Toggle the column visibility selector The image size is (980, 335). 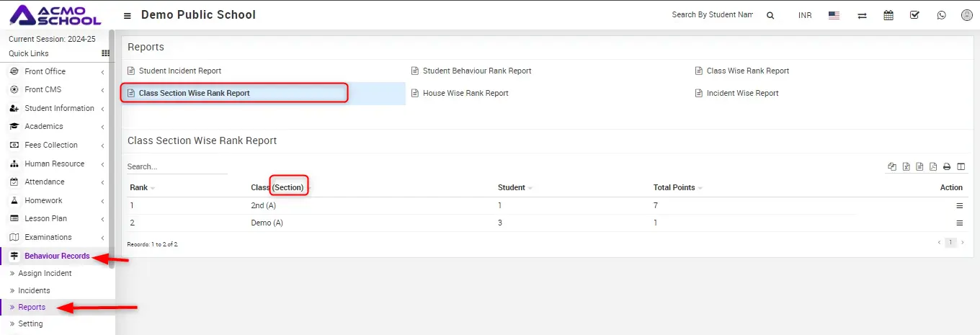pyautogui.click(x=961, y=167)
